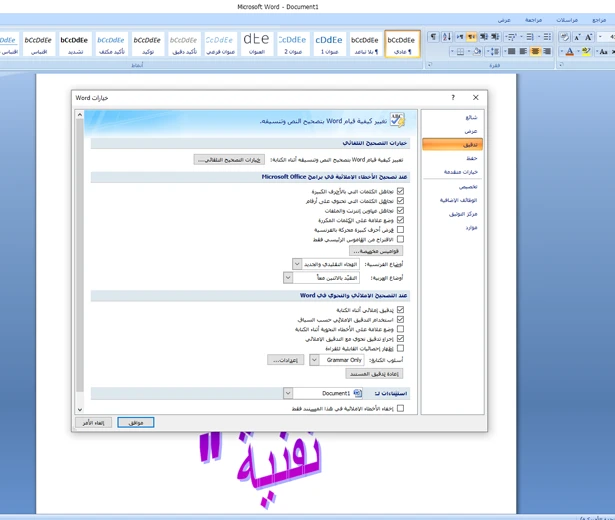Click the grow font icon
Image resolution: width=615 pixels, height=520 pixels.
click(x=588, y=37)
